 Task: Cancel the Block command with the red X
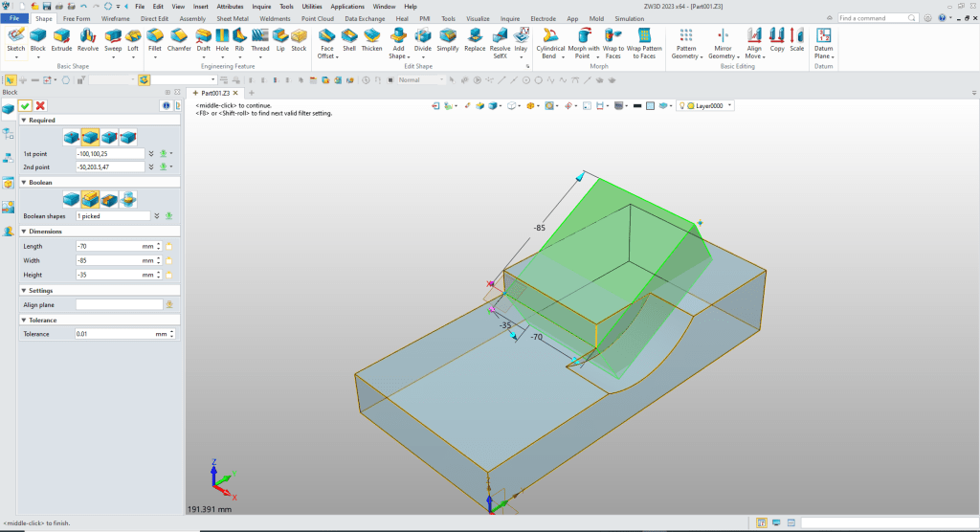(x=40, y=105)
